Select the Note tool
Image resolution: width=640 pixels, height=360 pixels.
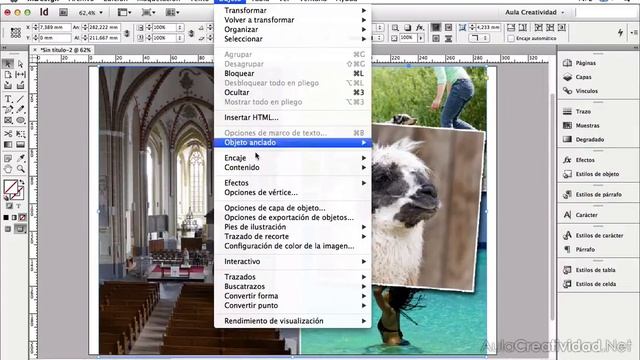coord(8,158)
